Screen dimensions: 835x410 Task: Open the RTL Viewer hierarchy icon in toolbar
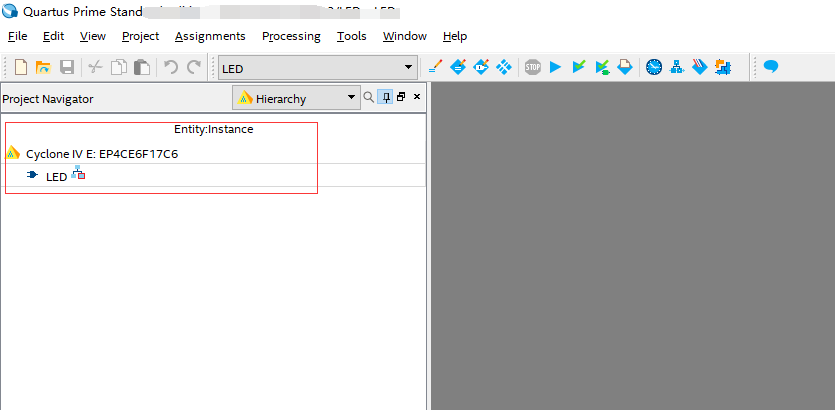677,67
